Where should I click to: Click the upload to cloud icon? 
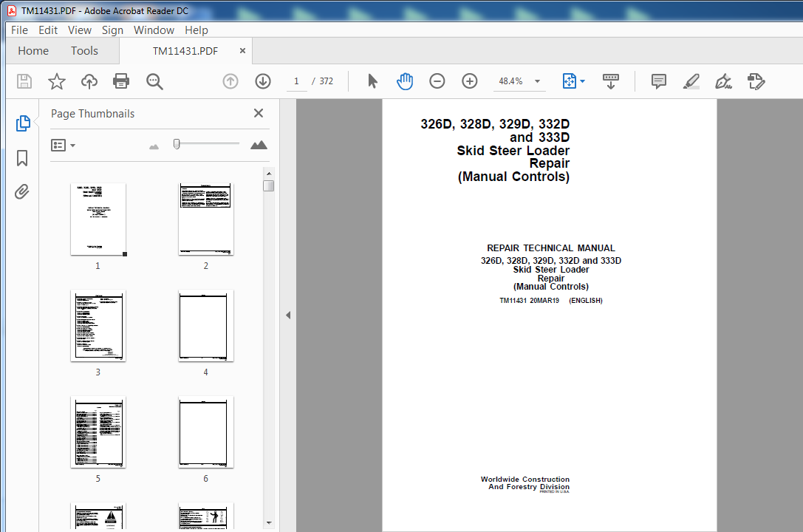(89, 81)
